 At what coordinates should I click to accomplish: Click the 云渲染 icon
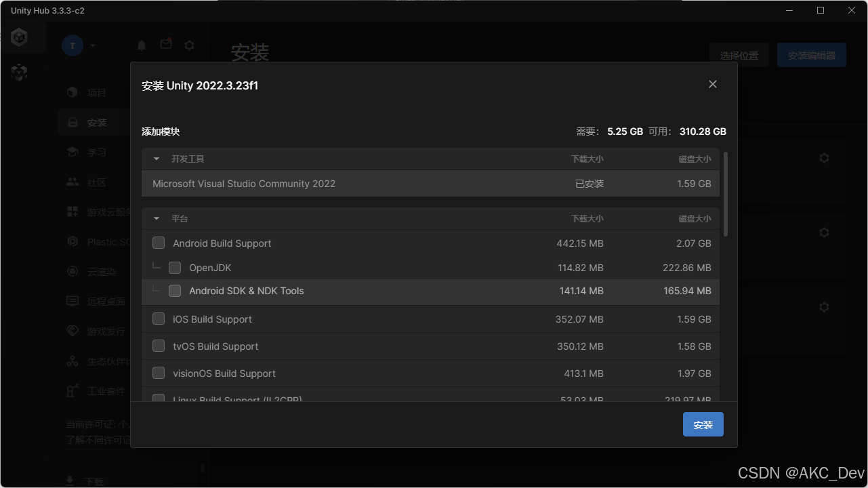[73, 271]
